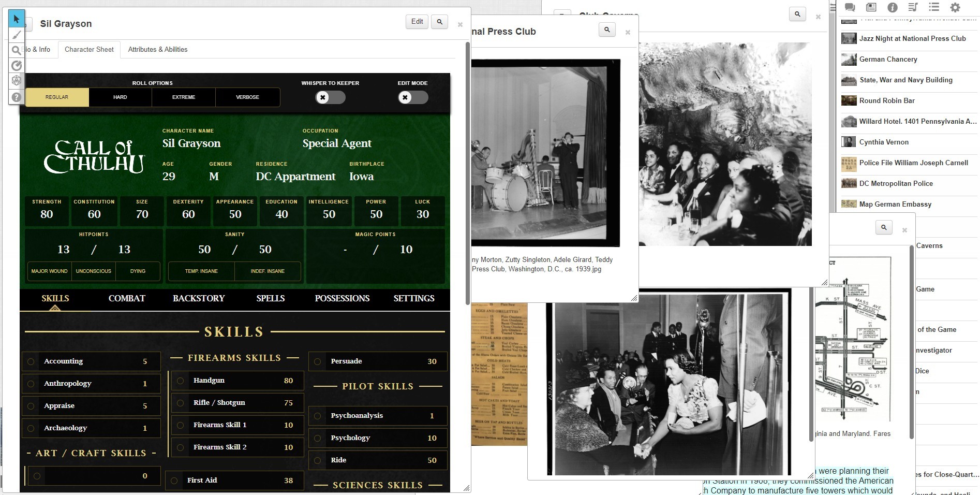The height and width of the screenshot is (495, 980).
Task: Check the Ride skill improvement circle
Action: click(x=318, y=460)
